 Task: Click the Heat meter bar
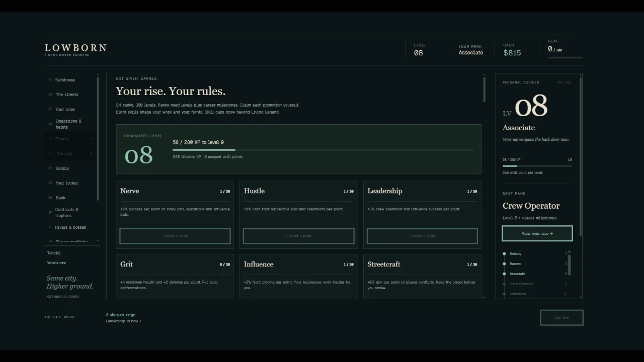(x=565, y=58)
